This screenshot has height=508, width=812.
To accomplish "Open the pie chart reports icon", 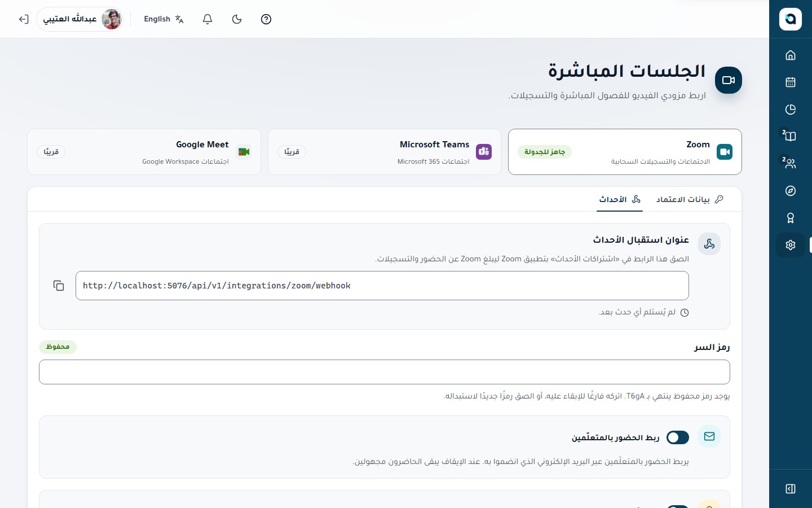I will 791,110.
